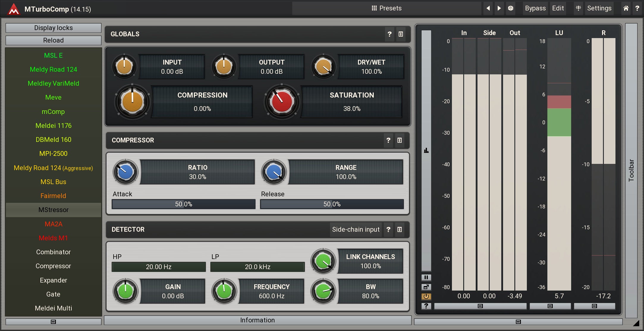Expand the vertical Toolbar panel
This screenshot has height=331, width=644.
(631, 170)
